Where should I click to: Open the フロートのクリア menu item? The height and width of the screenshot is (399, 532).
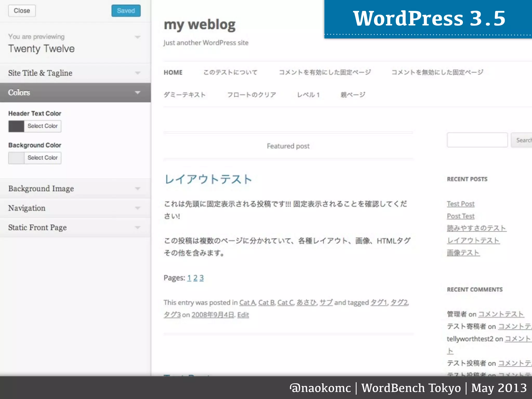click(x=251, y=95)
